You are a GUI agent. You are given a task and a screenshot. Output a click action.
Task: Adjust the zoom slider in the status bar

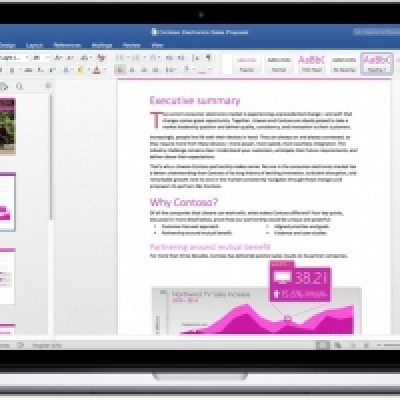pyautogui.click(x=389, y=345)
